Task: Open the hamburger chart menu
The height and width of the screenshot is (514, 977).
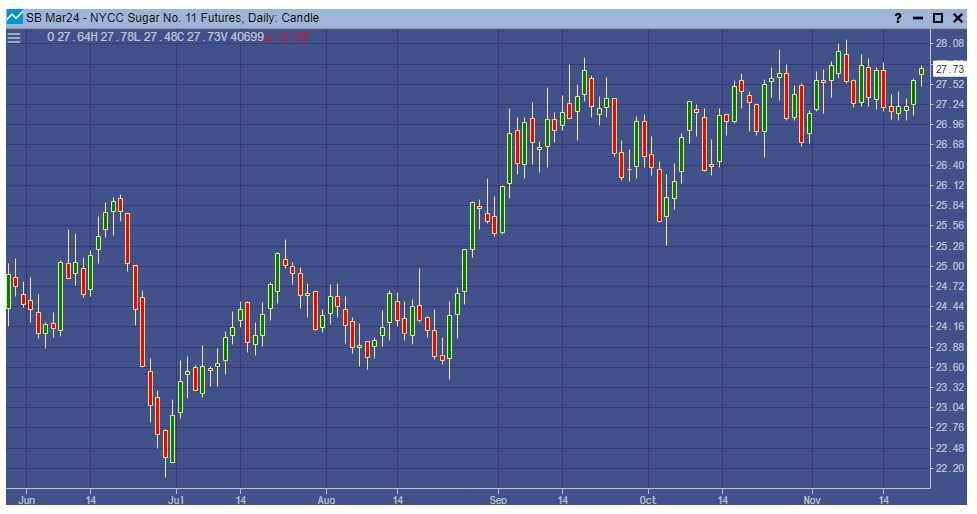Action: click(14, 37)
